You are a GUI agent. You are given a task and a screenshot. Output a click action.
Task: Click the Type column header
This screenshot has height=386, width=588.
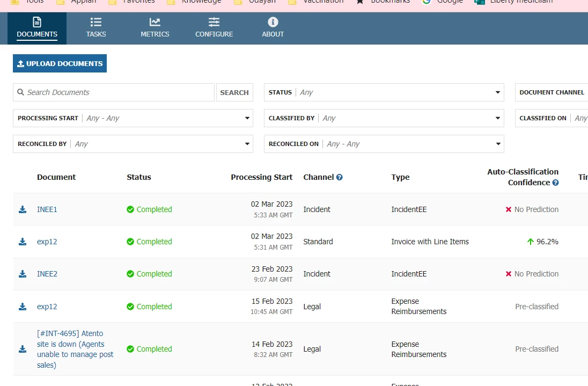tap(400, 177)
